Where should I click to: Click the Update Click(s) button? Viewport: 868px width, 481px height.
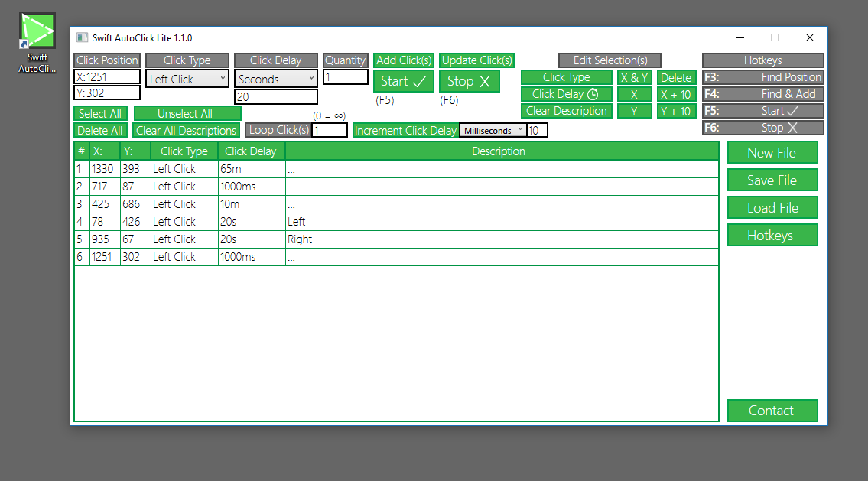476,60
